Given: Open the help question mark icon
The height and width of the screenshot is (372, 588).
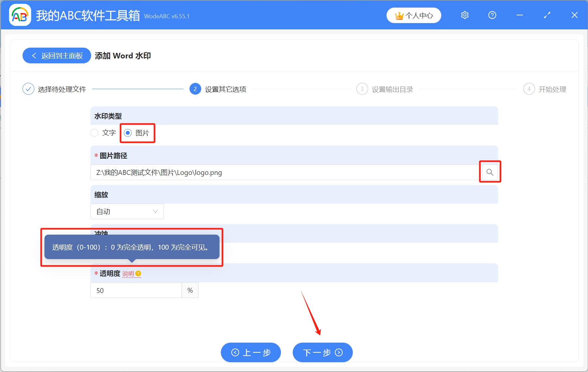Looking at the screenshot, I should 492,15.
